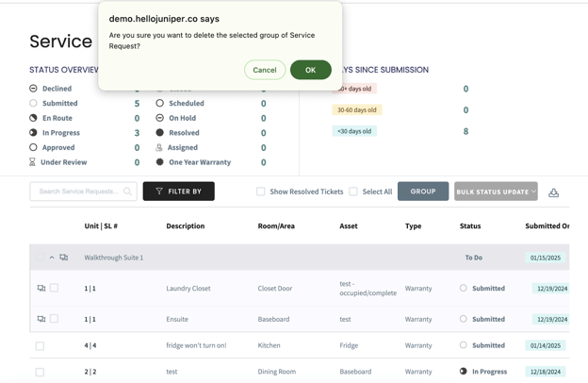Filter by One Year Warranty label

(200, 162)
